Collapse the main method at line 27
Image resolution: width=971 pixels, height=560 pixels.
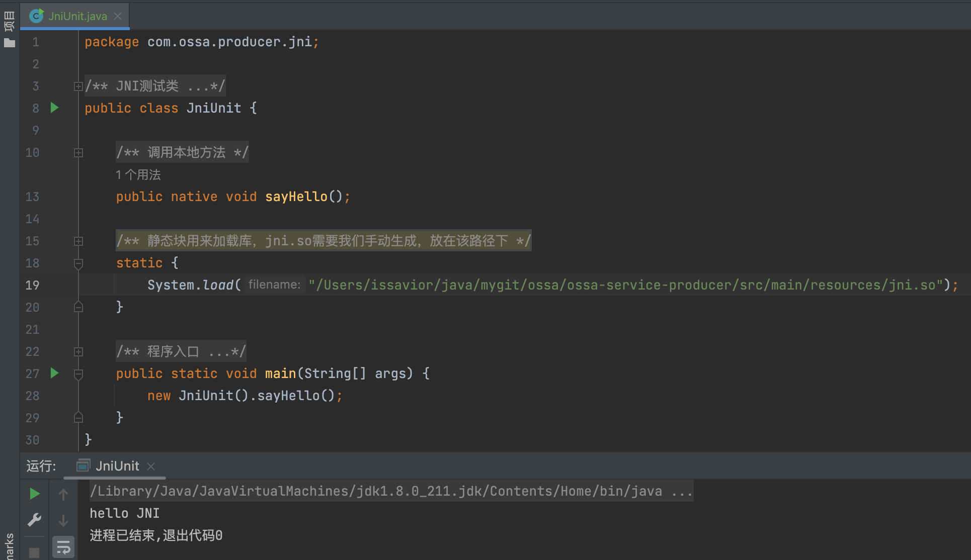tap(78, 374)
